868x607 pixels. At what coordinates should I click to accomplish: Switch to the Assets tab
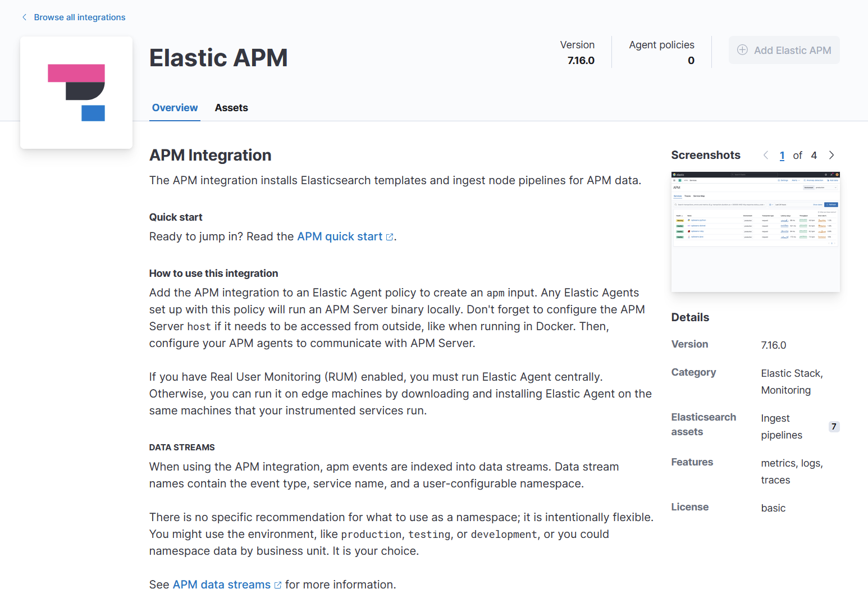(x=231, y=108)
